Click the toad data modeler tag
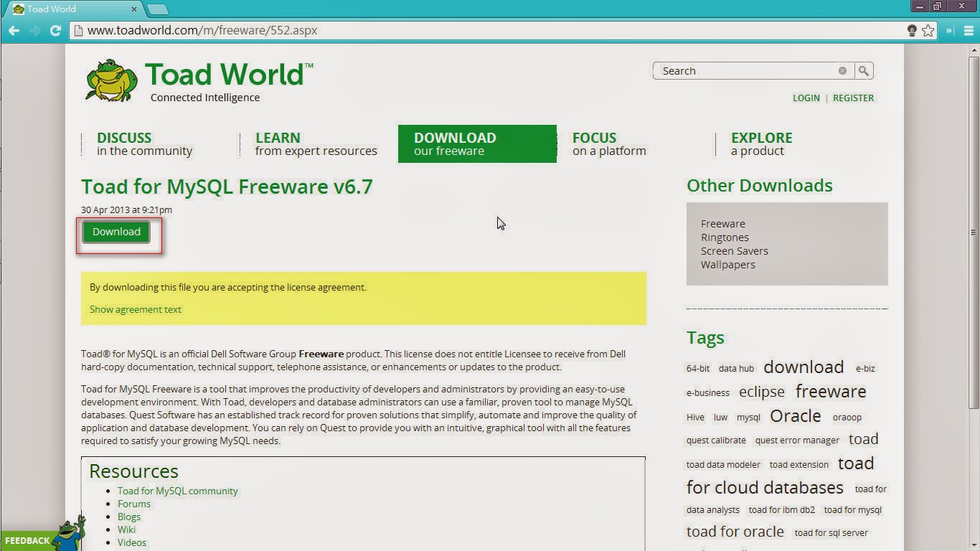The image size is (980, 551). [x=723, y=465]
